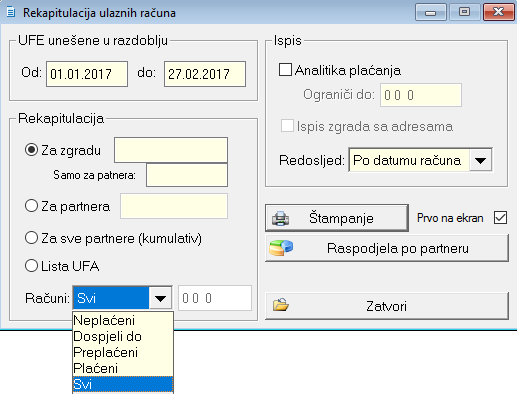Collapse the Računi dropdown via its arrow

click(160, 298)
